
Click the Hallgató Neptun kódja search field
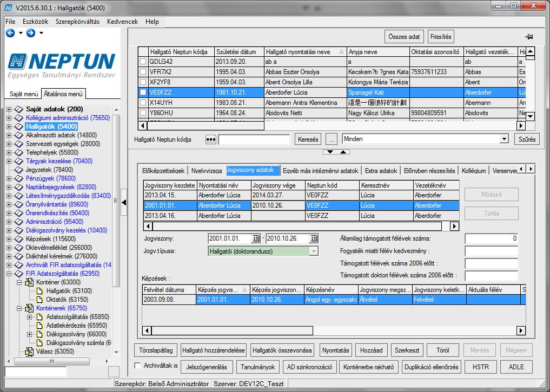pos(254,139)
